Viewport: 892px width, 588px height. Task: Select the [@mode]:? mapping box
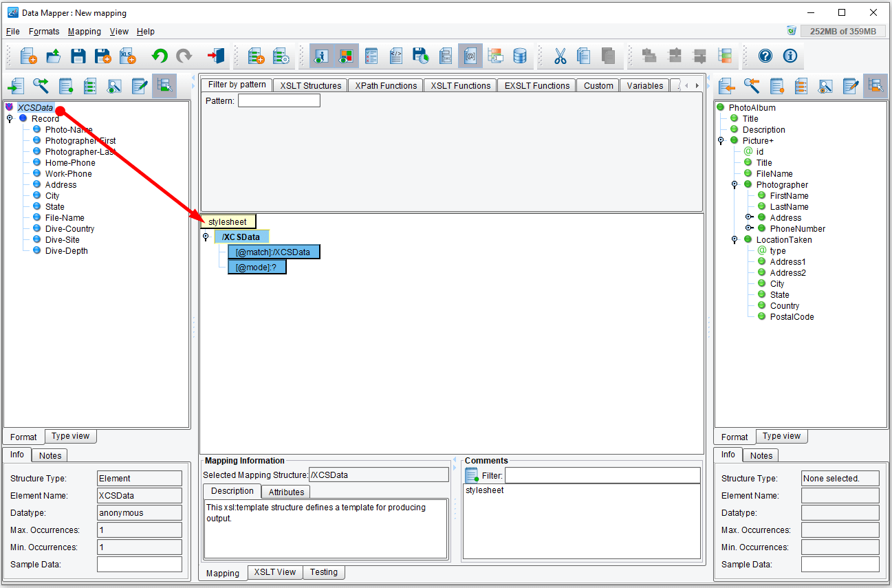pyautogui.click(x=257, y=267)
